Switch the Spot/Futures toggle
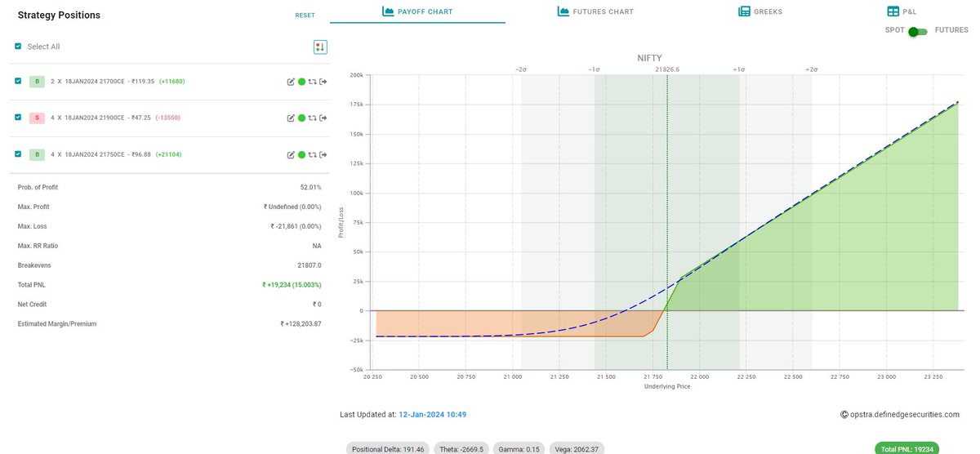Viewport: 980px width, 454px height. pos(919,31)
